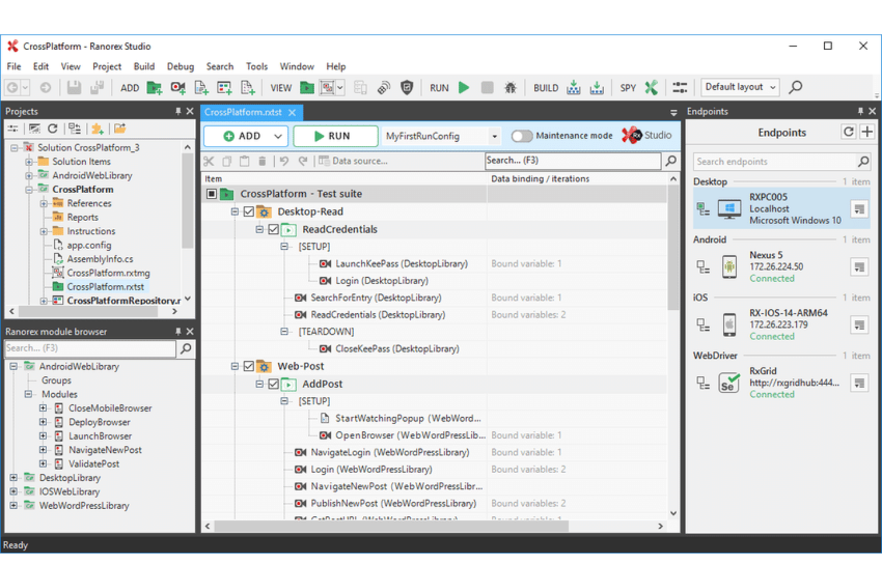This screenshot has width=882, height=588.
Task: Click the RUN button in the test suite
Action: coord(335,136)
